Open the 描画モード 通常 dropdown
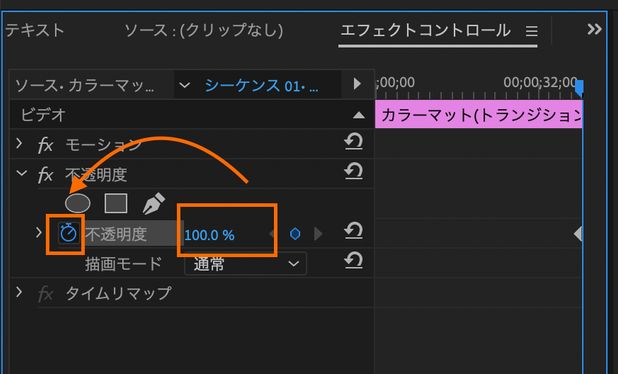Viewport: 618px width, 374px height. (245, 263)
